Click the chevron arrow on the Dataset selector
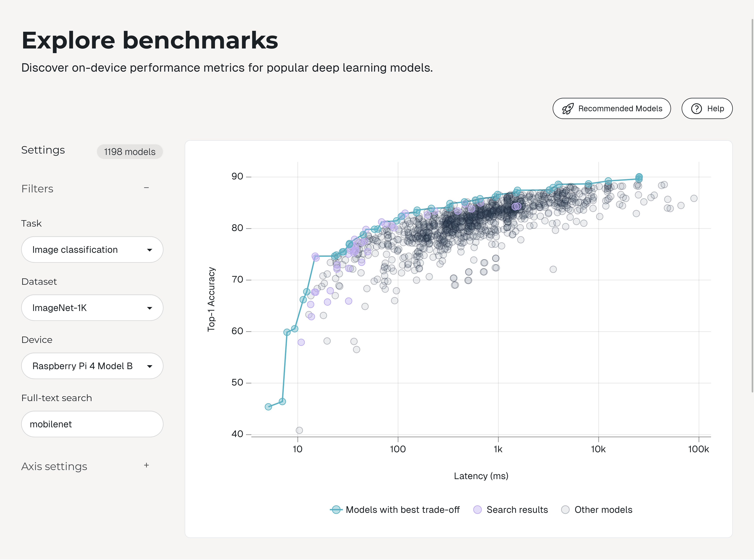The width and height of the screenshot is (754, 560). 150,307
